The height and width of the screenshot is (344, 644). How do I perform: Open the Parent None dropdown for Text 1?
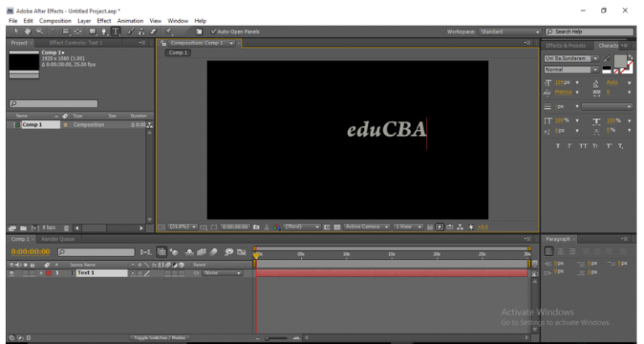pos(221,273)
